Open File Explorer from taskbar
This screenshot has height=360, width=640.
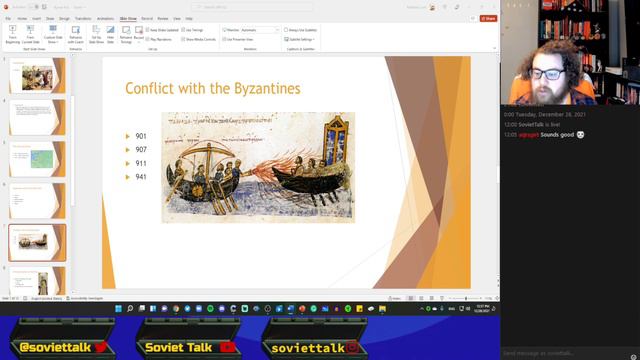(x=382, y=309)
